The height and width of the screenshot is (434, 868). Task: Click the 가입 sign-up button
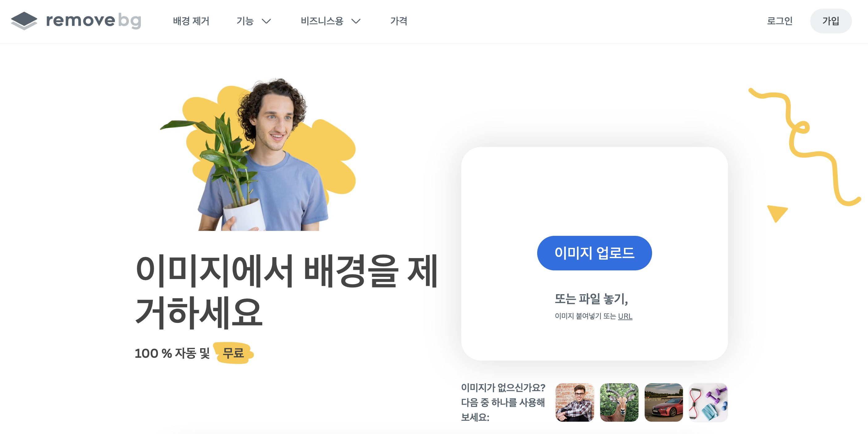(831, 21)
